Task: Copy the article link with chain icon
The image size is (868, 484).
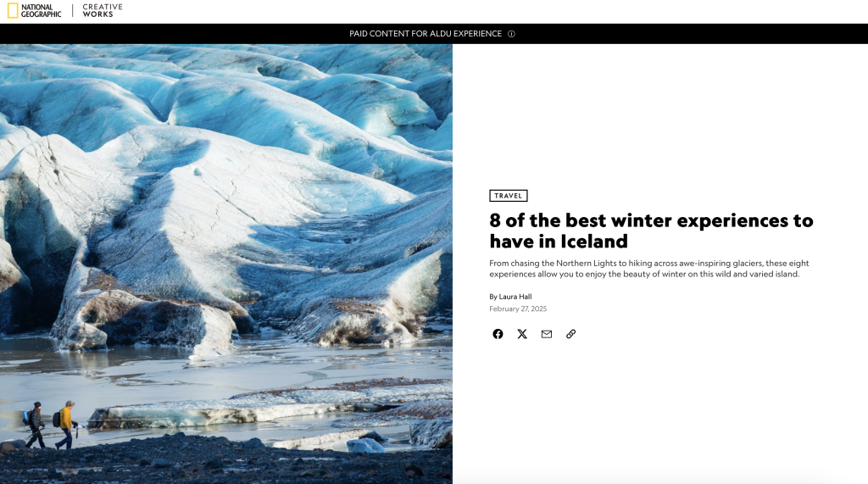Action: [570, 334]
